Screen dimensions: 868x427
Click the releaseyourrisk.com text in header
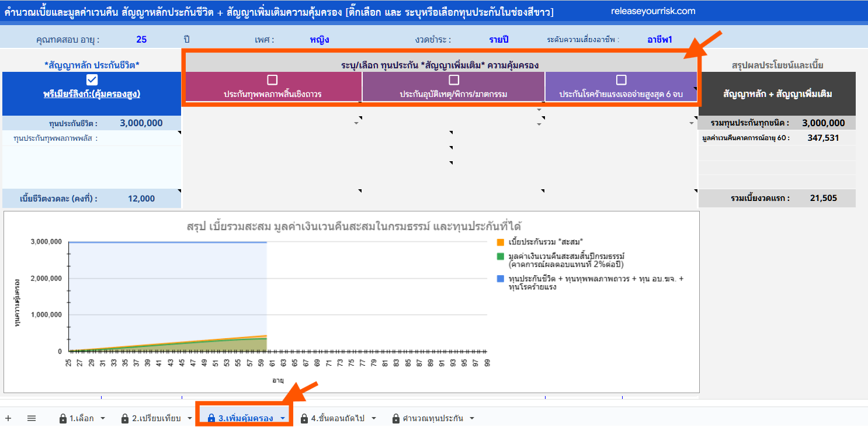[x=652, y=11]
